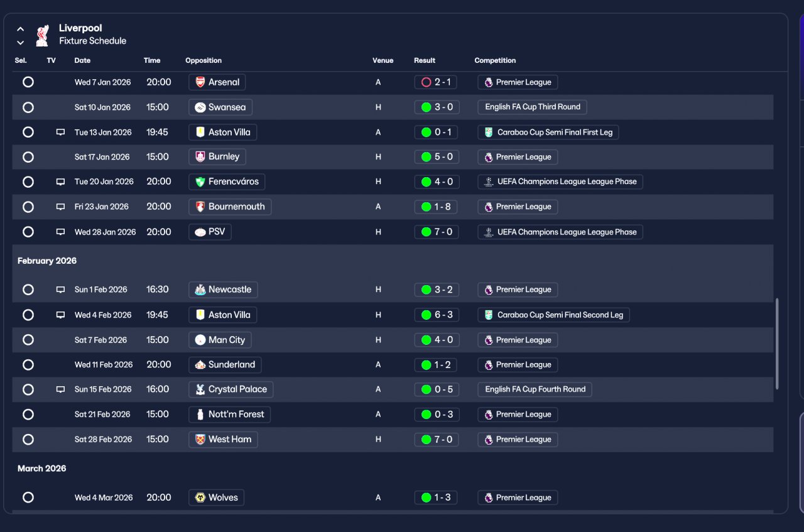Click the Crystal Palace badge icon
804x532 pixels.
click(x=200, y=389)
